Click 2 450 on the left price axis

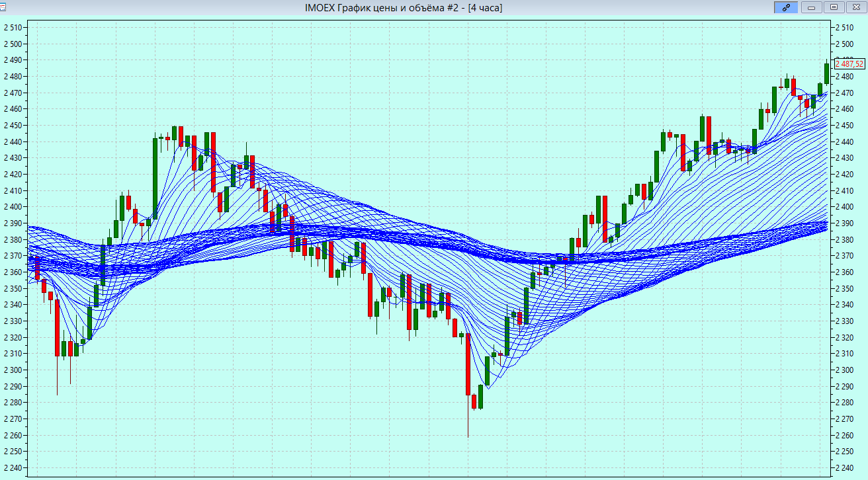coord(13,126)
